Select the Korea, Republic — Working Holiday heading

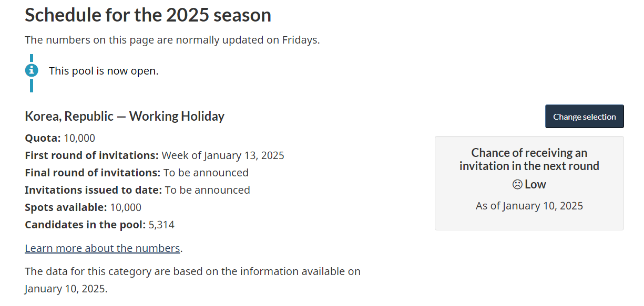point(125,116)
